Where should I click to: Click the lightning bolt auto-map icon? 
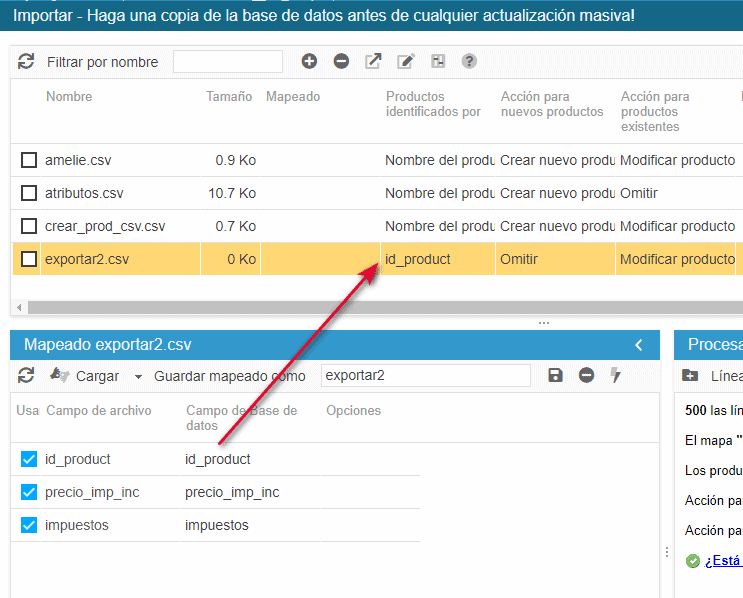(616, 376)
